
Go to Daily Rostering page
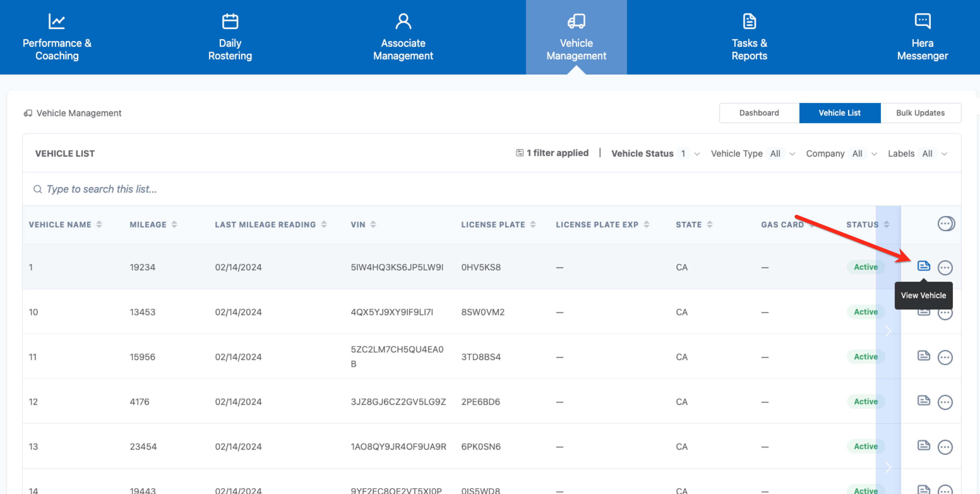230,37
